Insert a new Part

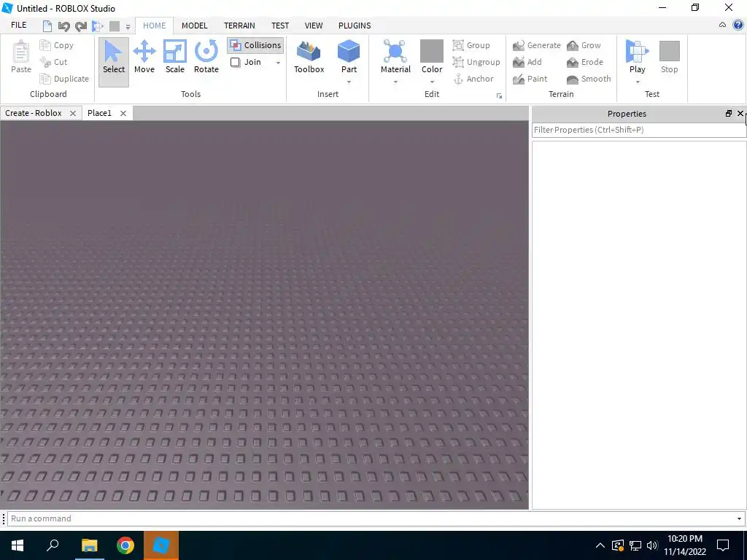(349, 56)
